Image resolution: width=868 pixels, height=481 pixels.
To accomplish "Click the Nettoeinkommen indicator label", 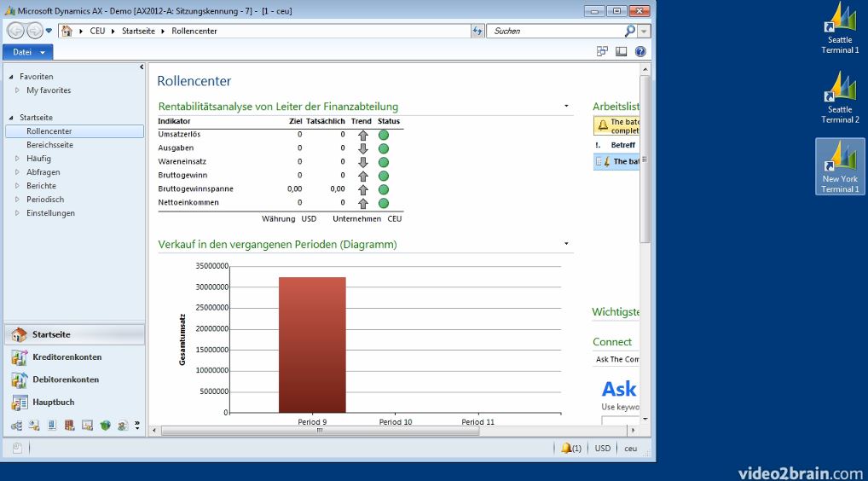I will [188, 203].
